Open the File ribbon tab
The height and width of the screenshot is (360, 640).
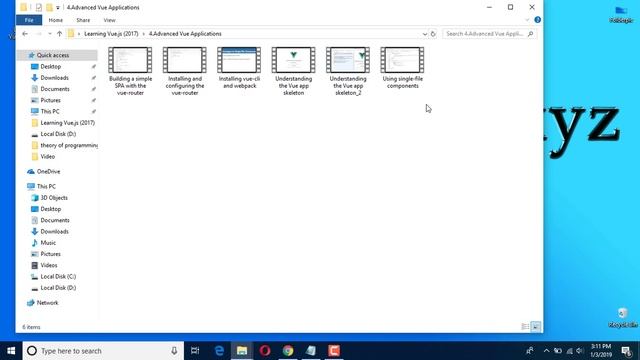point(29,20)
